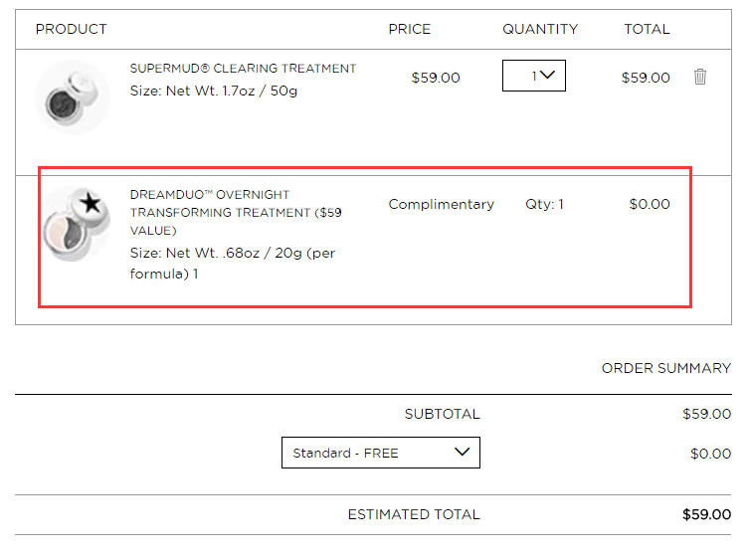Click the PRODUCT column header

click(x=72, y=29)
